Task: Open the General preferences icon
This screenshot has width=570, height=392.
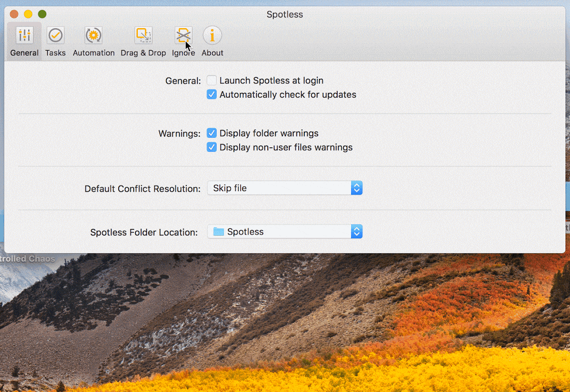Action: (x=24, y=35)
